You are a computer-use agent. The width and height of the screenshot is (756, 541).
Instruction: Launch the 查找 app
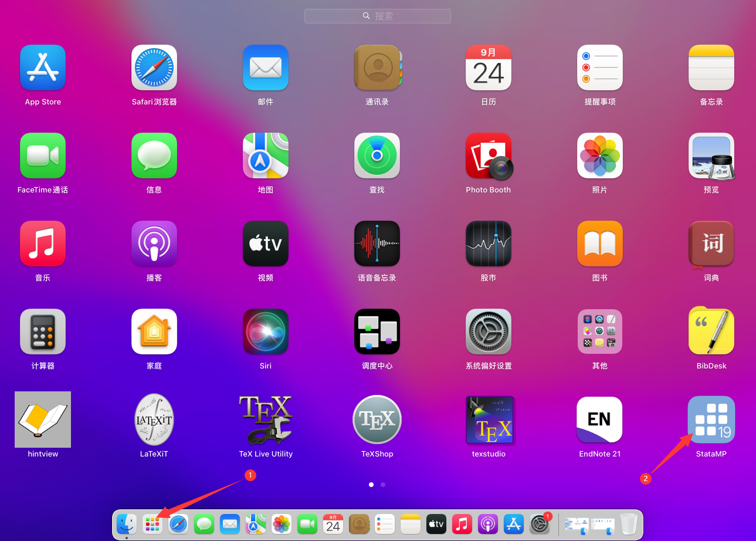[x=377, y=155]
